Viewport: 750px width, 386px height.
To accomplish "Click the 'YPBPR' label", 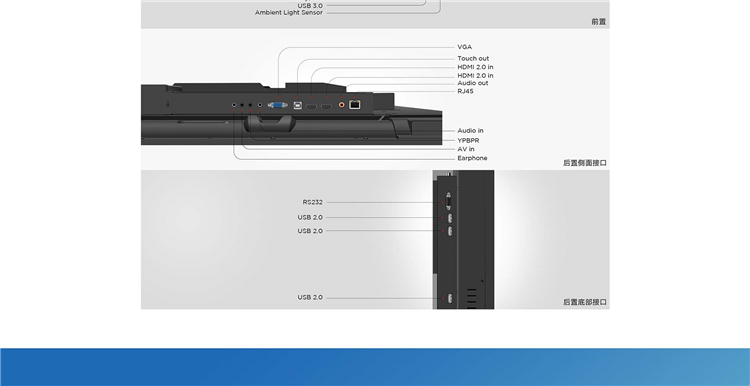I will [x=468, y=140].
